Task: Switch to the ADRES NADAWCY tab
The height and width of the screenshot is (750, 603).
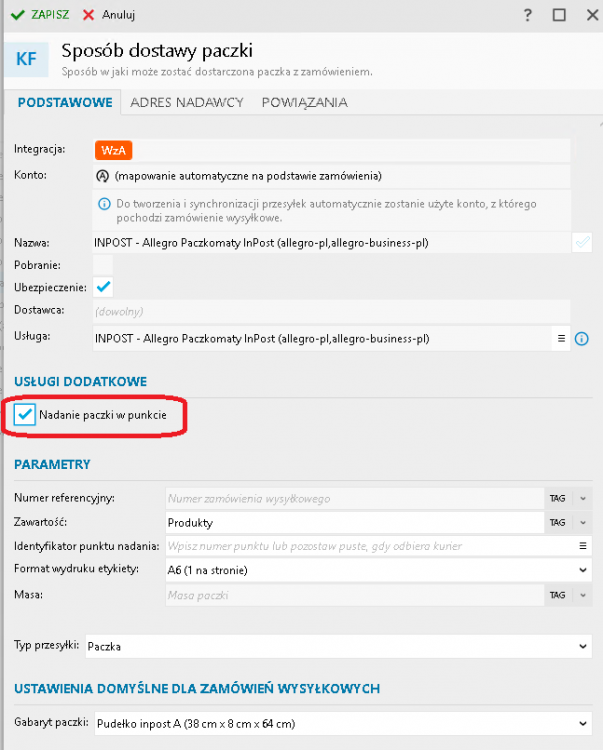Action: (186, 102)
